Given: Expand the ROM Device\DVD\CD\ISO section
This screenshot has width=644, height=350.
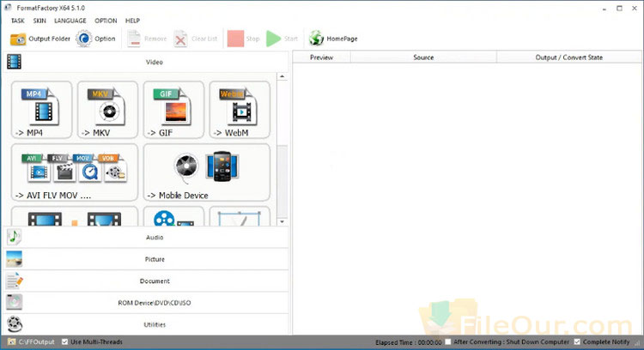Looking at the screenshot, I should click(146, 303).
